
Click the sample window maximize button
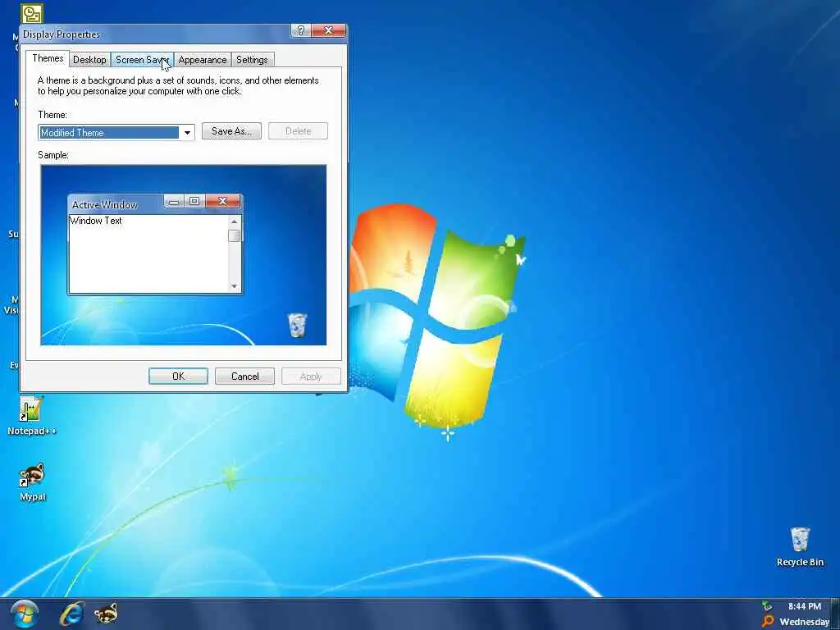tap(194, 201)
